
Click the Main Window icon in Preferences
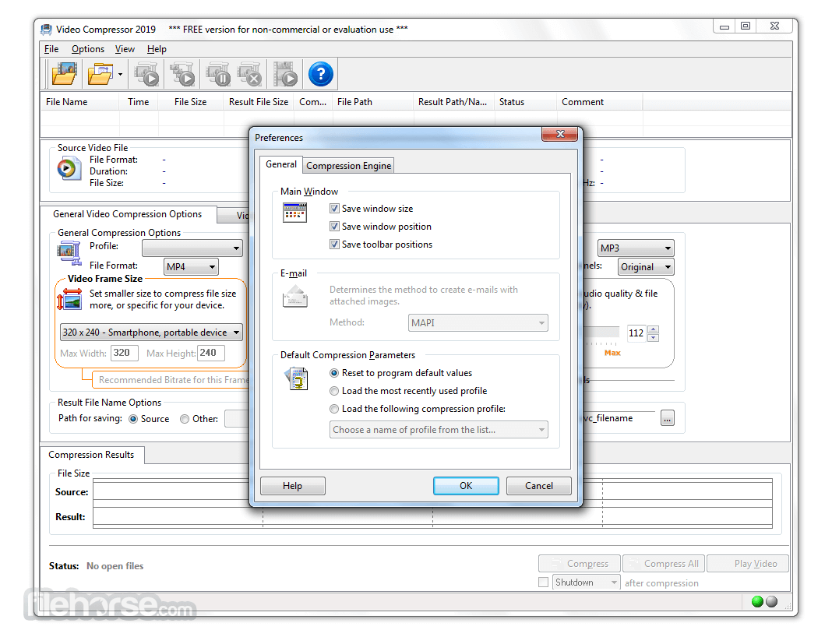[x=294, y=213]
